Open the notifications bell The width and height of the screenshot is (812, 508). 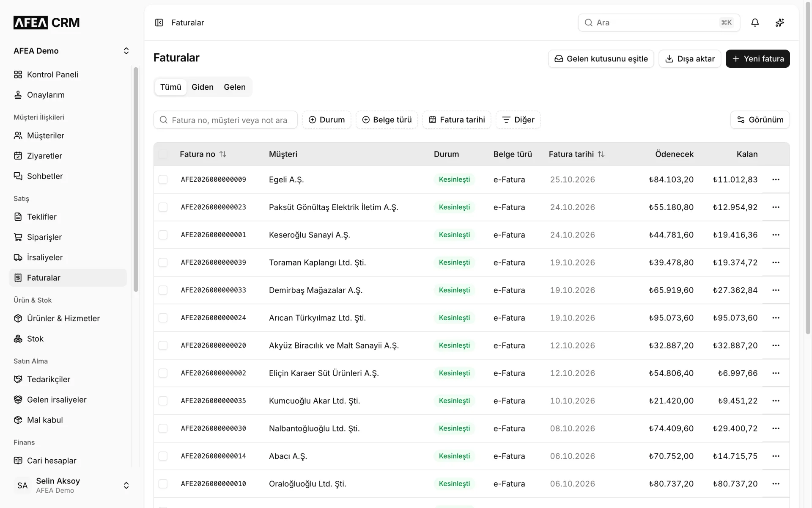coord(755,22)
